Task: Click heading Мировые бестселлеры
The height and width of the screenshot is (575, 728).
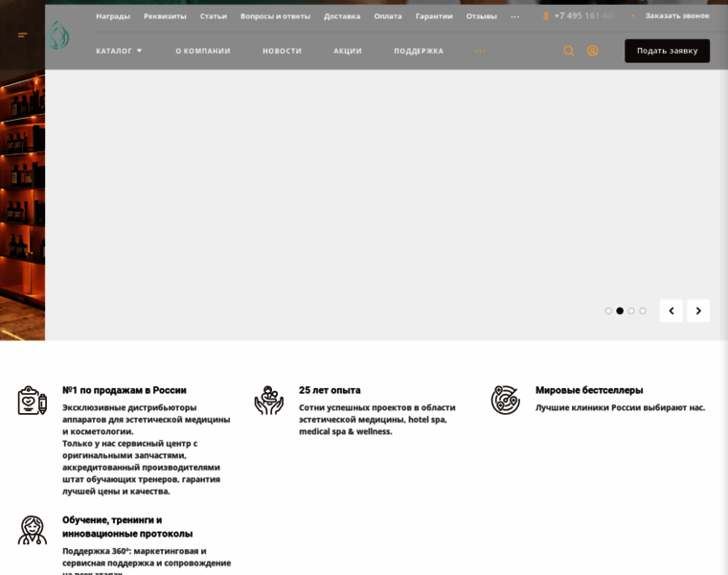Action: 589,390
